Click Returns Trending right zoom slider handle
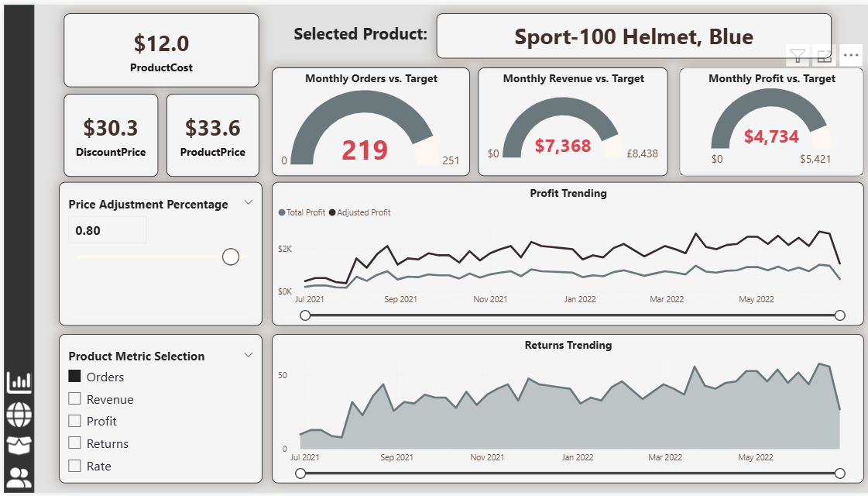The width and height of the screenshot is (868, 496). coord(840,474)
